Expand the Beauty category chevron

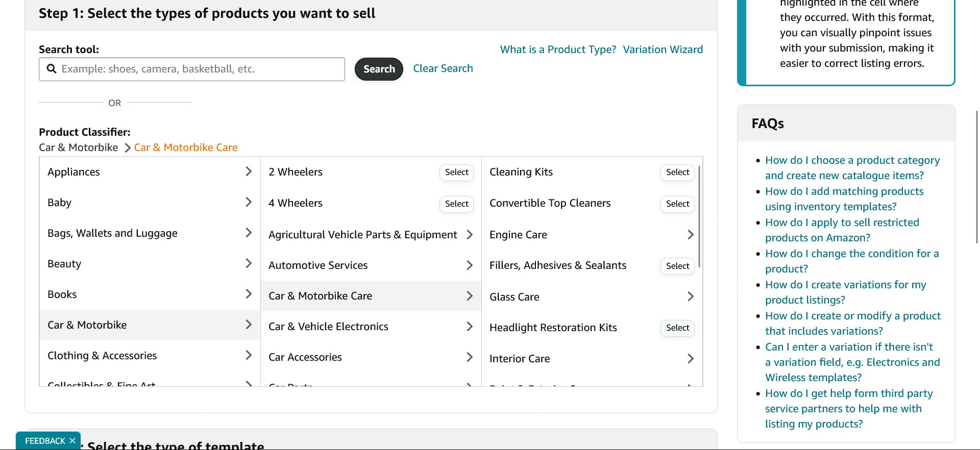(x=249, y=263)
